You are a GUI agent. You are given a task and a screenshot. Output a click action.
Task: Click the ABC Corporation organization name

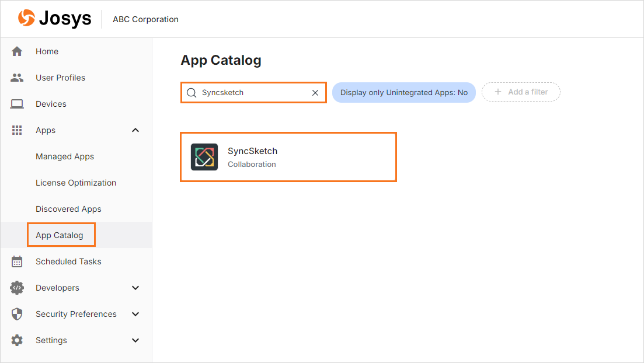(x=146, y=19)
